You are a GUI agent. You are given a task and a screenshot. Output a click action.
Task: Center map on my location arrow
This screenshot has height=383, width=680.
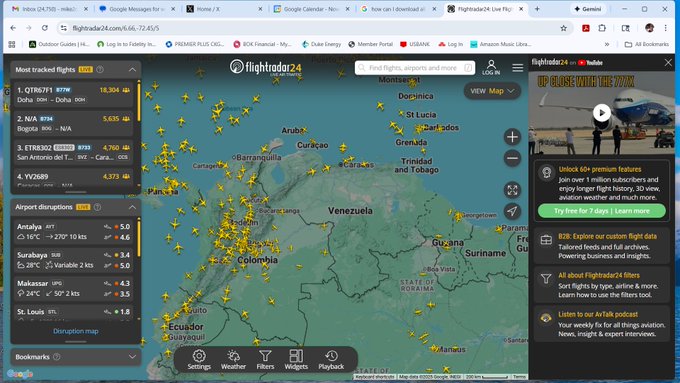point(512,211)
